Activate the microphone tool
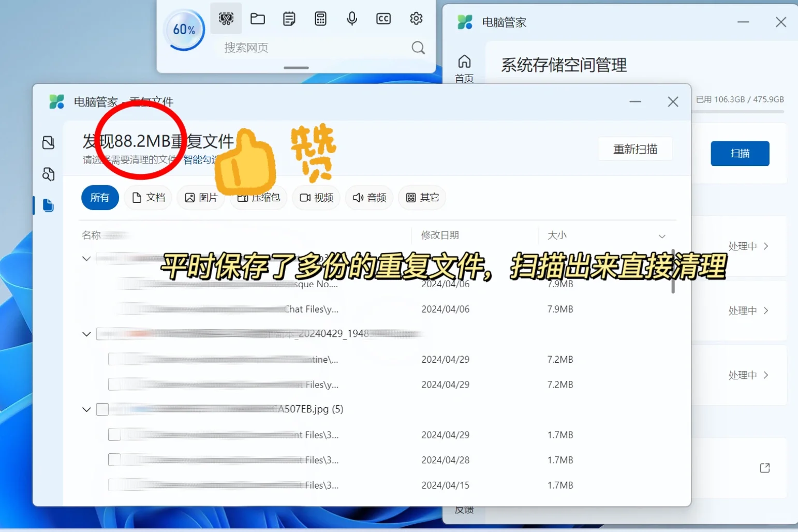798x532 pixels. click(x=352, y=18)
